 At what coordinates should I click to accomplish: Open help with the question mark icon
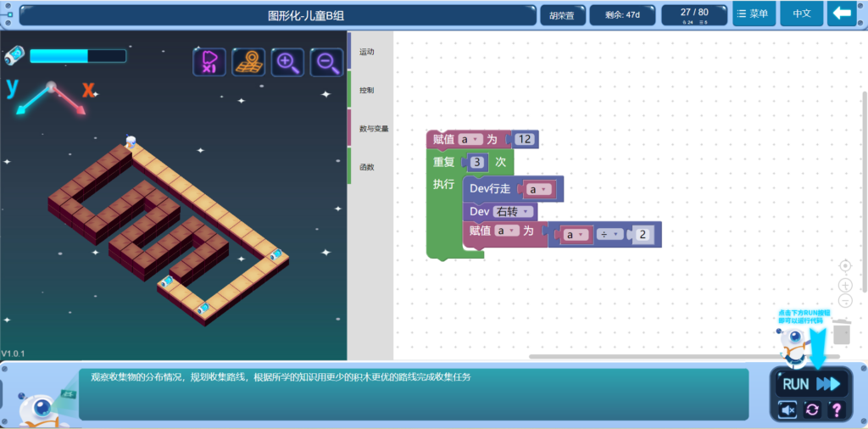837,409
